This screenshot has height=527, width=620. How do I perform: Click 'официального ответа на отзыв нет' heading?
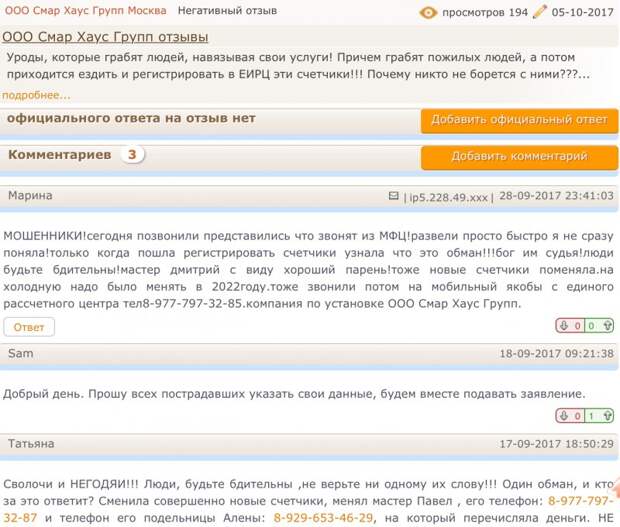[131, 118]
